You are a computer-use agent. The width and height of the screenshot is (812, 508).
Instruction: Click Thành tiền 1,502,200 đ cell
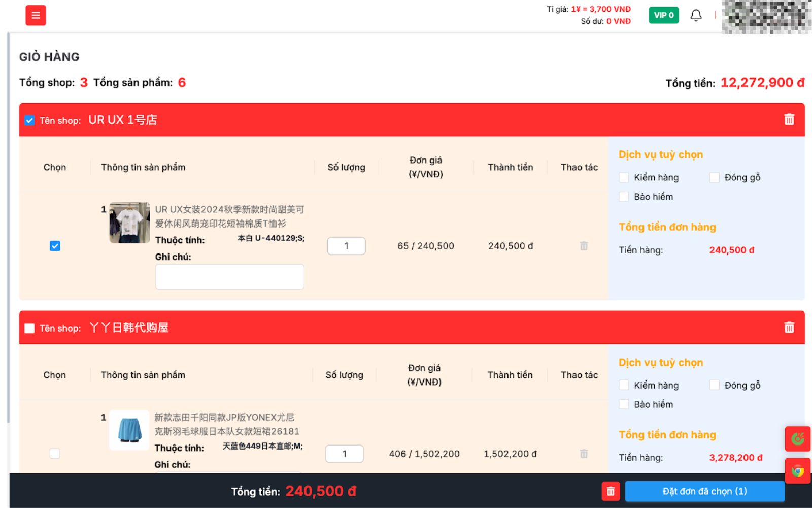tap(510, 454)
